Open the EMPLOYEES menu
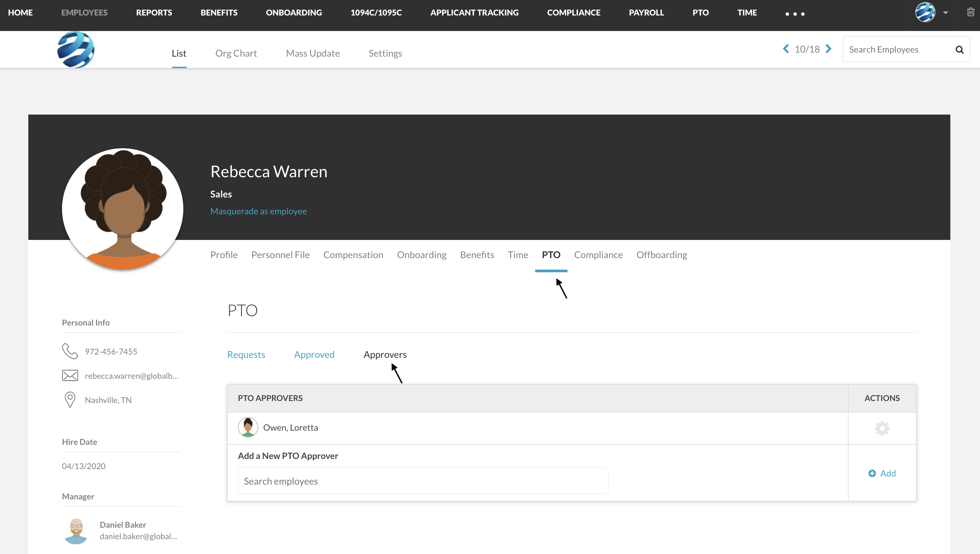980x554 pixels. [85, 12]
